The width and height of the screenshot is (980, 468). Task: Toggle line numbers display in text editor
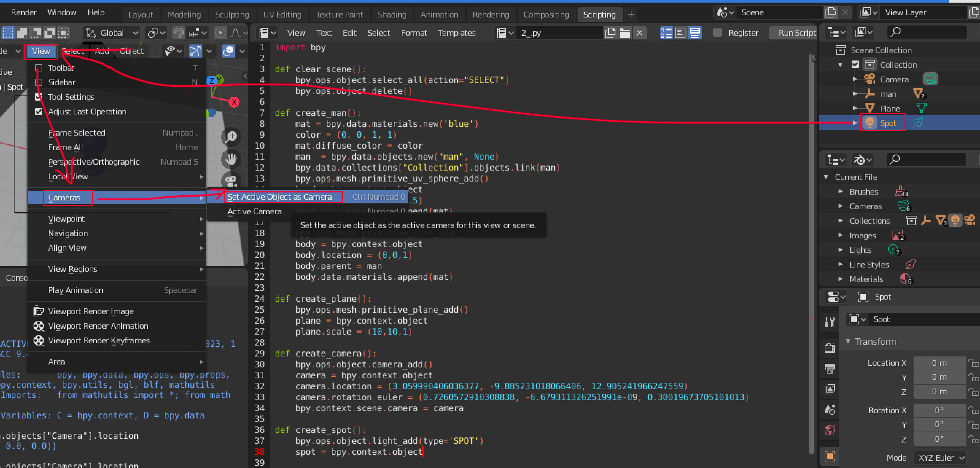coord(666,33)
